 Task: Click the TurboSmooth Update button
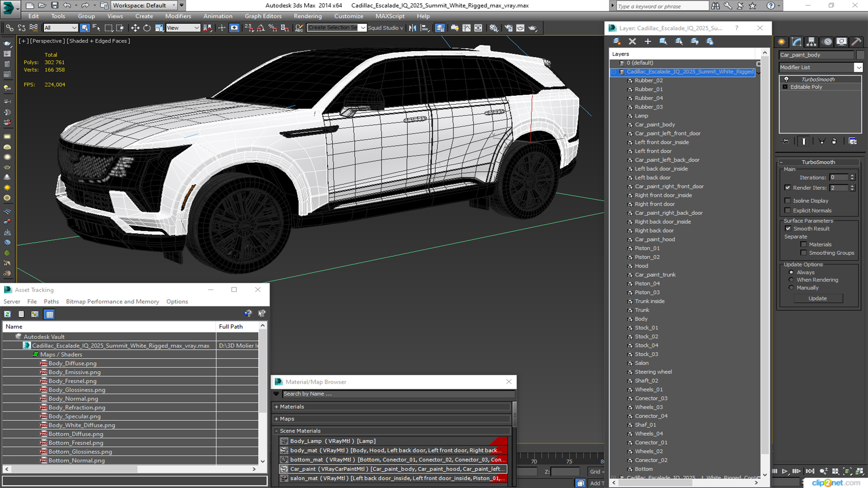tap(817, 298)
